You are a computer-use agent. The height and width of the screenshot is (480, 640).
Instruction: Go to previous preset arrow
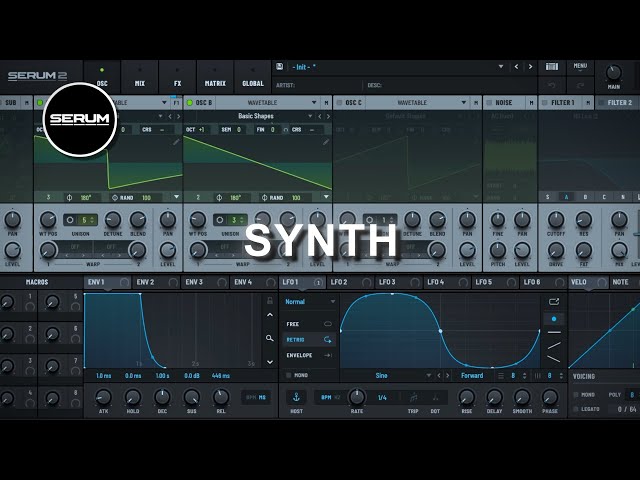pyautogui.click(x=516, y=67)
